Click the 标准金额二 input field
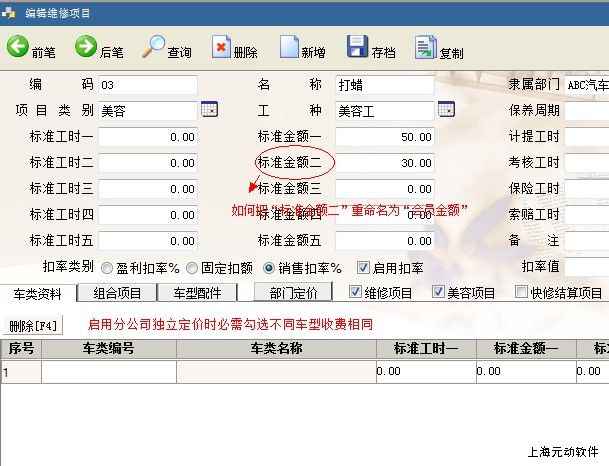Viewport: 609px width, 466px height. pos(385,162)
